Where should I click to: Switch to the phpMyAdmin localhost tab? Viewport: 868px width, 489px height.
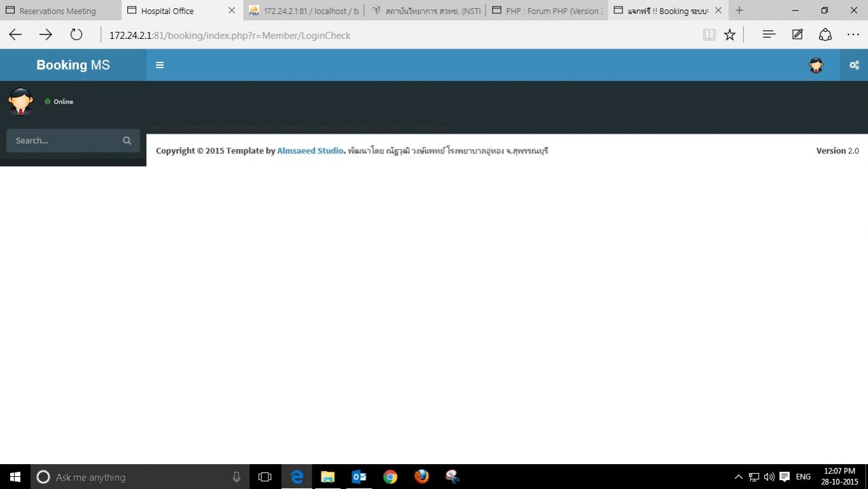point(304,11)
